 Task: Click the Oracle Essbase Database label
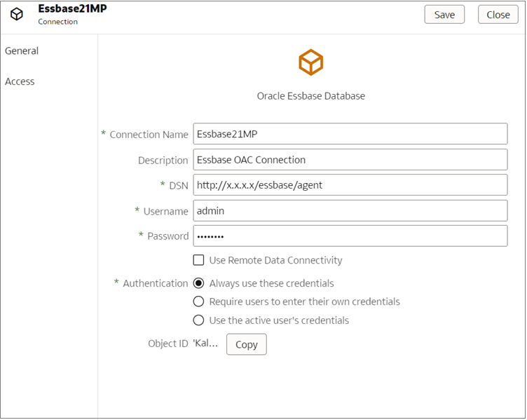(310, 95)
